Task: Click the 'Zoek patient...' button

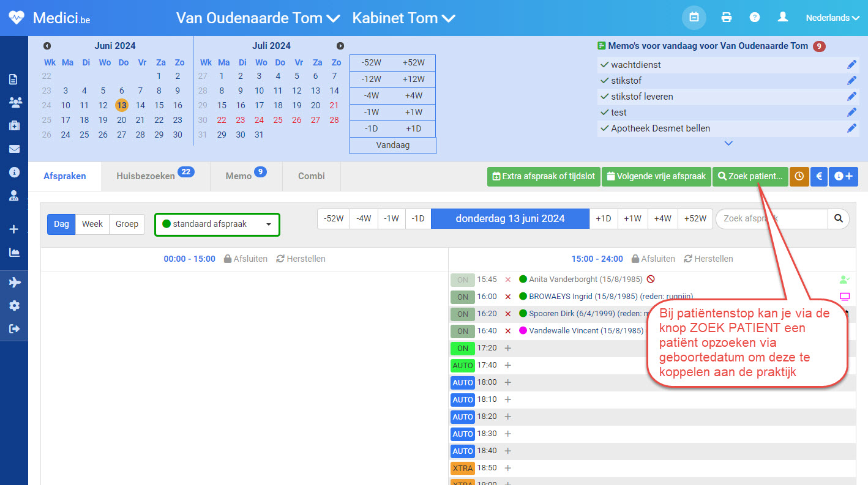Action: 750,176
